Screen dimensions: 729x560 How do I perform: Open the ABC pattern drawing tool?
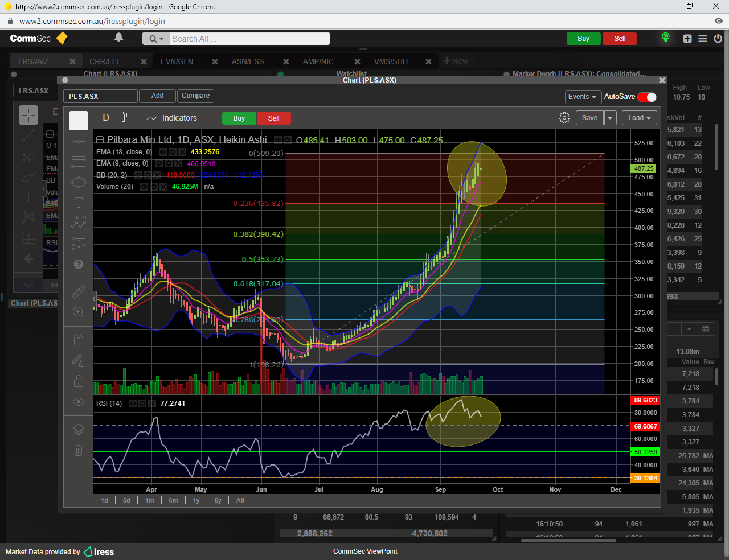[79, 223]
